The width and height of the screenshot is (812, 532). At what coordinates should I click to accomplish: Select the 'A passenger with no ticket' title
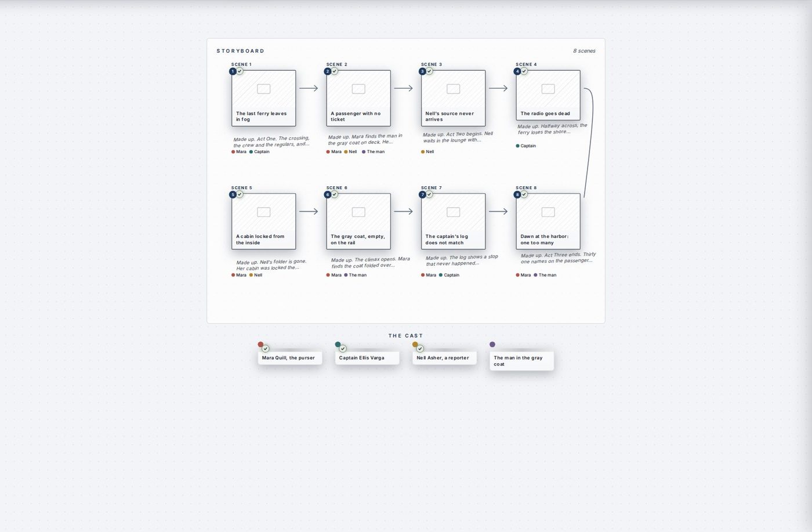(356, 117)
